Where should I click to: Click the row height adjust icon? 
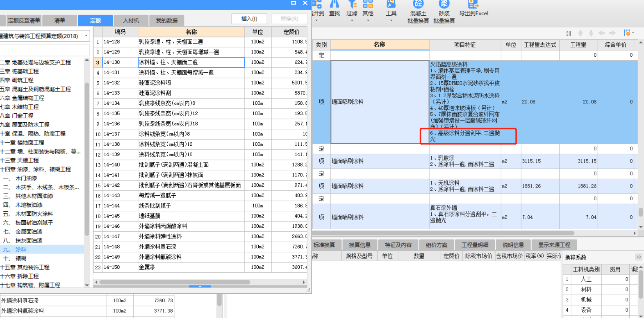coord(569,33)
